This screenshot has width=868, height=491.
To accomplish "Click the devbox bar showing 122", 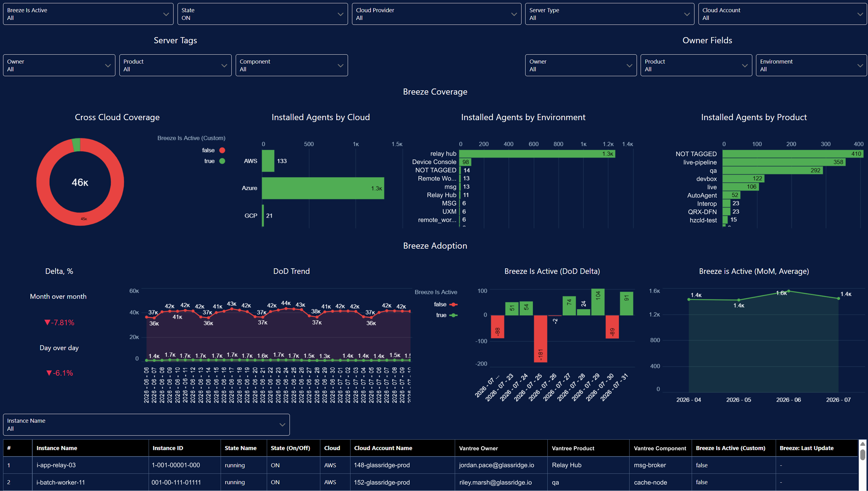I will tap(744, 179).
